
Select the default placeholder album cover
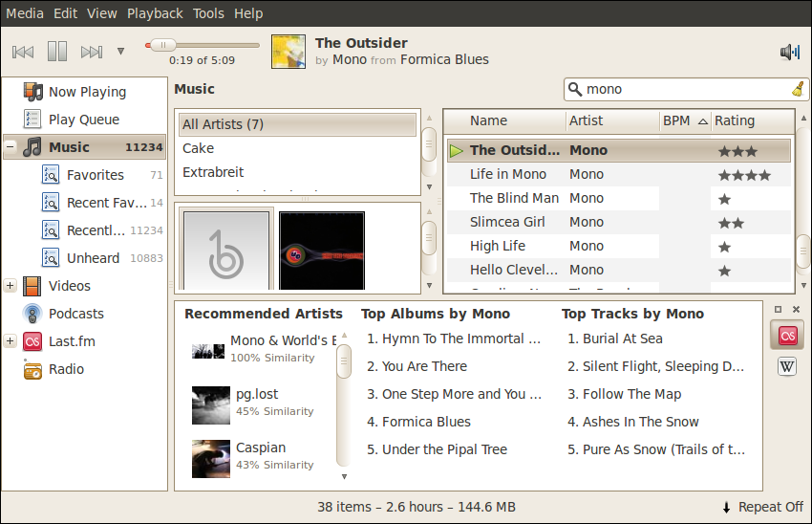pyautogui.click(x=226, y=250)
